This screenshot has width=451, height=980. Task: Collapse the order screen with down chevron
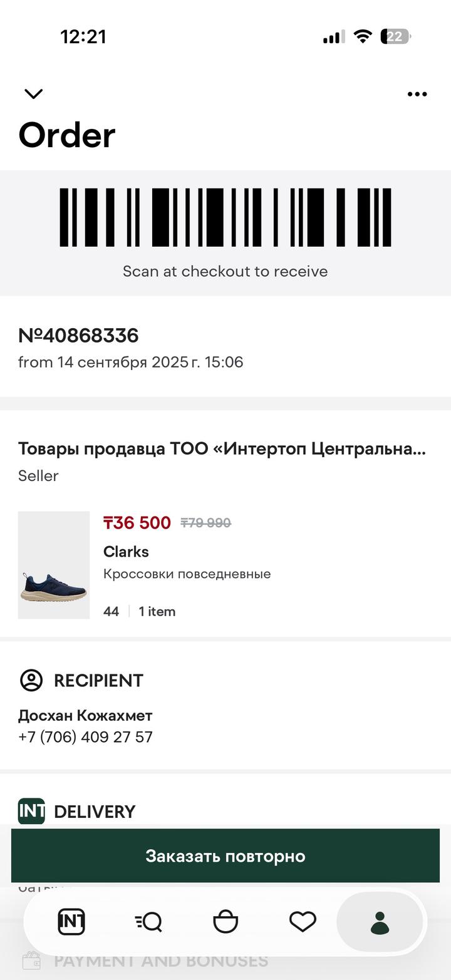(x=33, y=94)
